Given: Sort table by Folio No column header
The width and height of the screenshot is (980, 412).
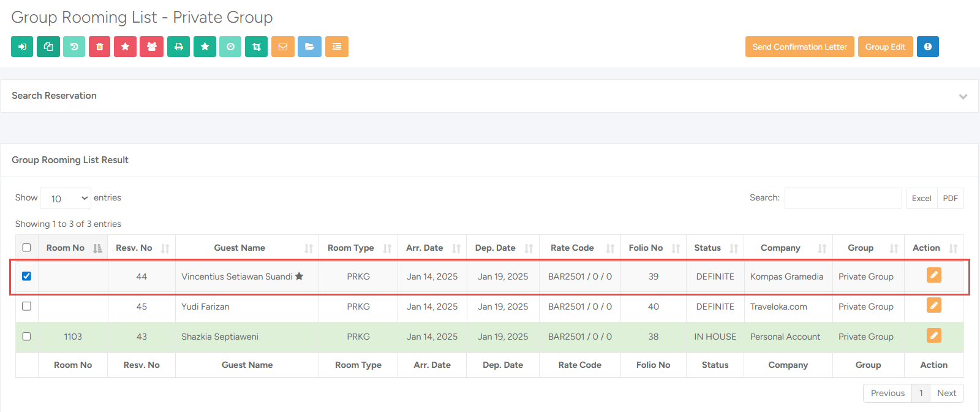Looking at the screenshot, I should pyautogui.click(x=646, y=248).
